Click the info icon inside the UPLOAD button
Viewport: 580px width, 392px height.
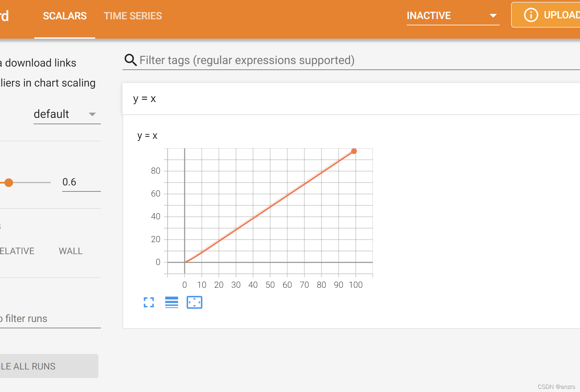pos(531,15)
